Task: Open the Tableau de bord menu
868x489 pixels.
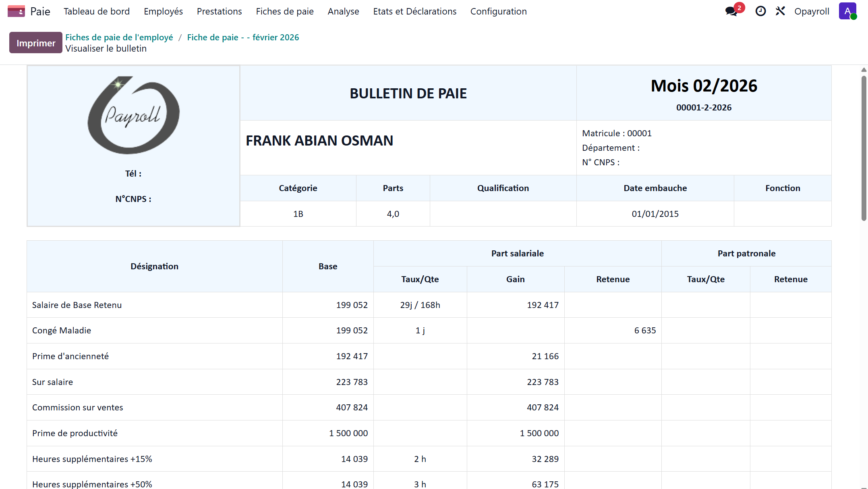Action: coord(97,11)
